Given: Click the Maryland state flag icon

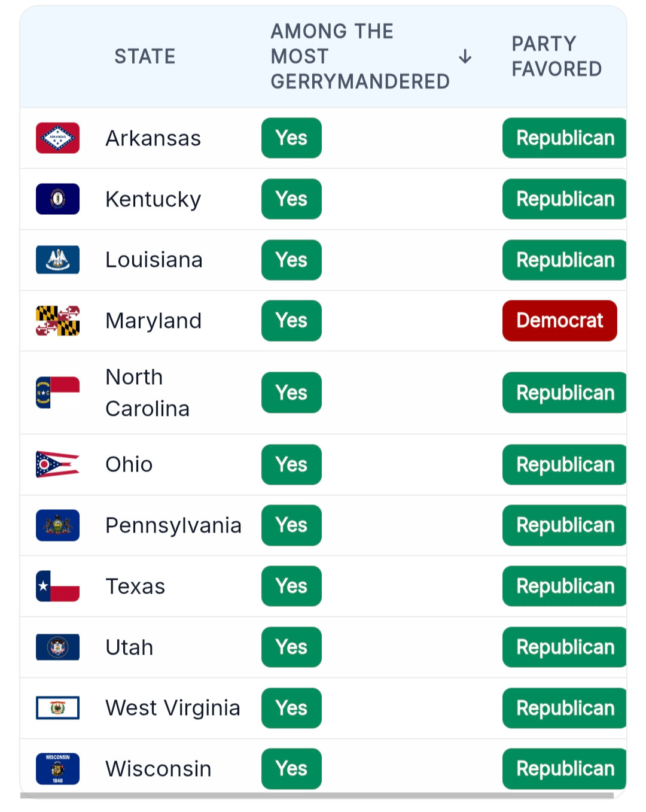Looking at the screenshot, I should tap(57, 321).
